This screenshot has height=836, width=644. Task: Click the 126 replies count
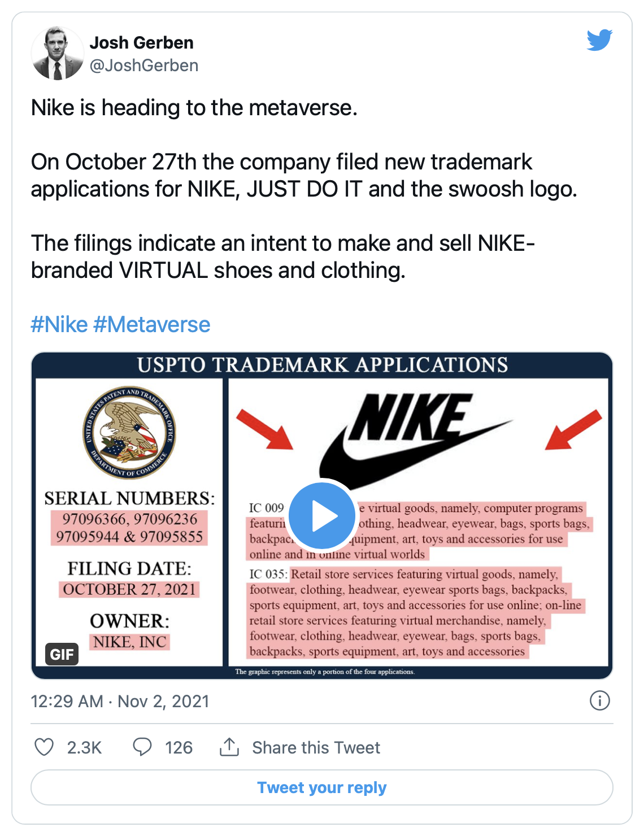[179, 747]
